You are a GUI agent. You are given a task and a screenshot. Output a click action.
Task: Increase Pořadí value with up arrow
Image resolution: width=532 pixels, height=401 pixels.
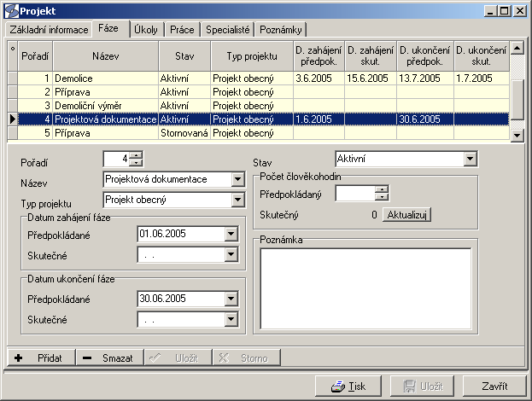(x=137, y=154)
